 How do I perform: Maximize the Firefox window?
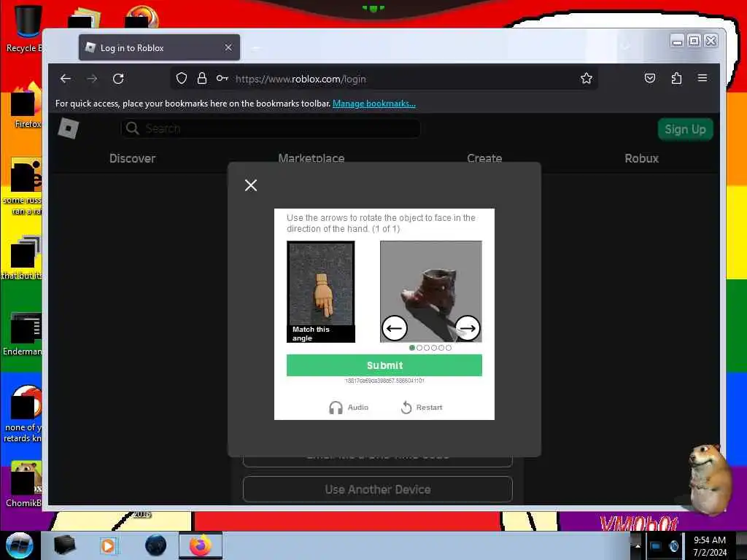coord(694,42)
